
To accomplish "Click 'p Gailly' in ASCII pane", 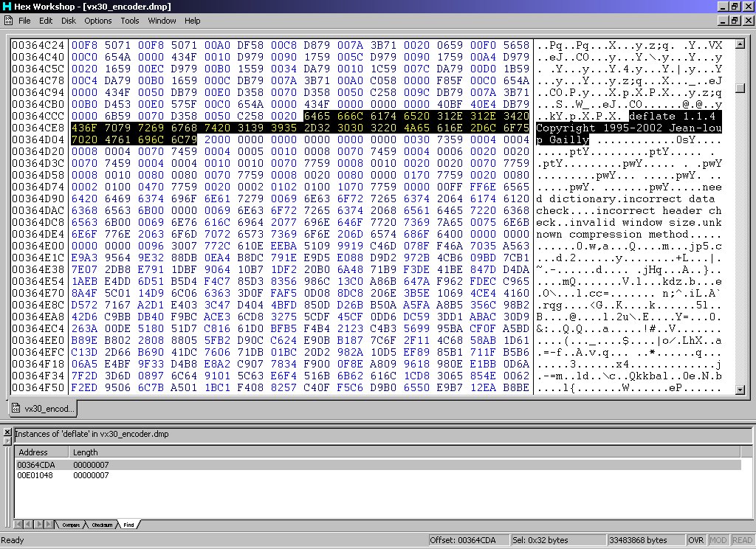I will point(563,139).
